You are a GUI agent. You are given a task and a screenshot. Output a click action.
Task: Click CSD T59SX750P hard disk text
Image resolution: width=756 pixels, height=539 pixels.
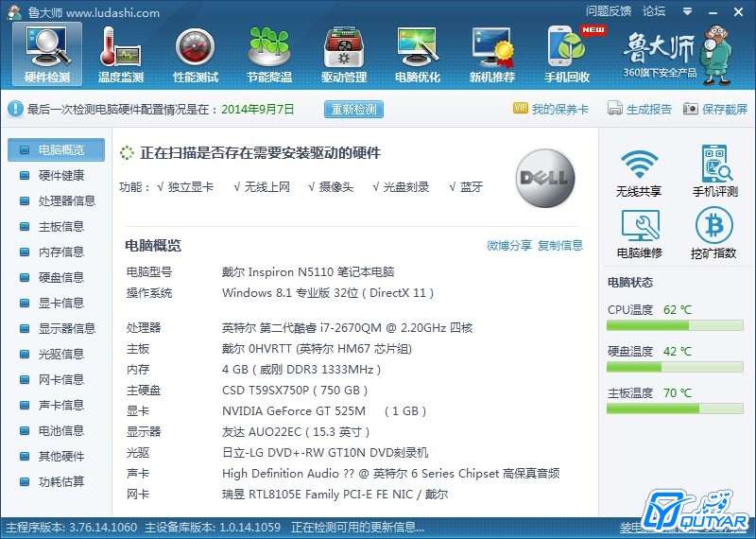click(x=295, y=391)
